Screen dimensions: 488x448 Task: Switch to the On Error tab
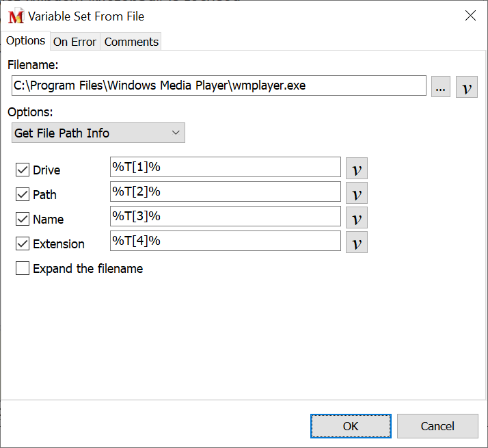point(74,42)
